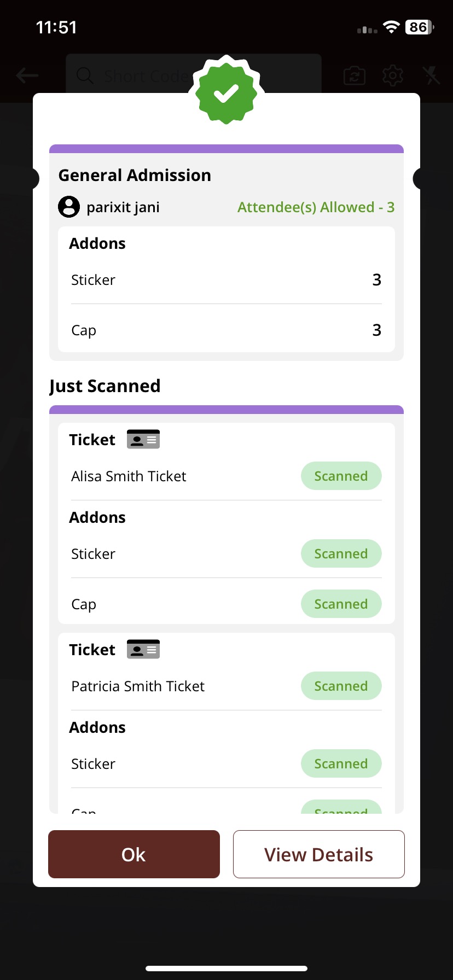Tap Scanned badge for Alisa's Cap addon
Image resolution: width=453 pixels, height=980 pixels.
[341, 604]
